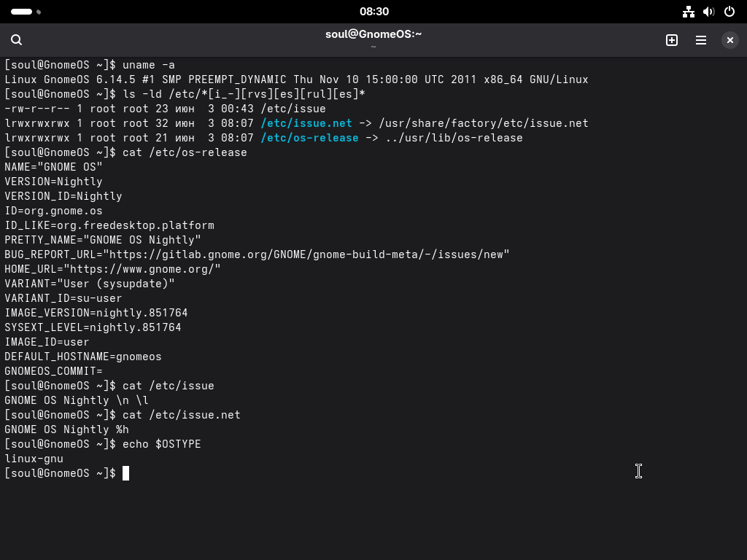Click the PRETTY_NAME="GNOME OS Nightly" line

click(103, 240)
